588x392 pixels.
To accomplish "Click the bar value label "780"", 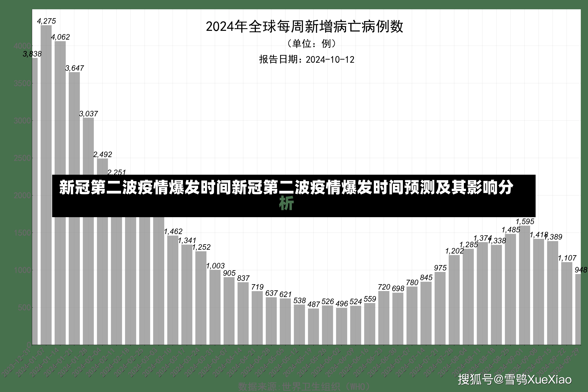I will click(x=412, y=283).
